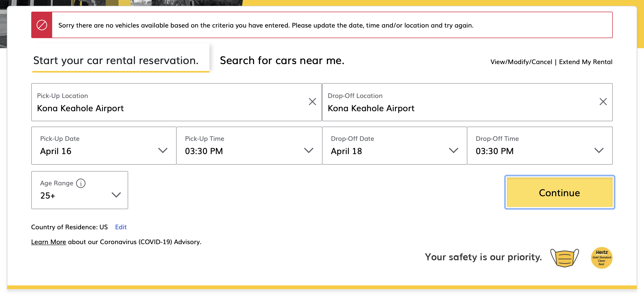Open the Coronavirus Advisory Learn More link

(x=48, y=241)
